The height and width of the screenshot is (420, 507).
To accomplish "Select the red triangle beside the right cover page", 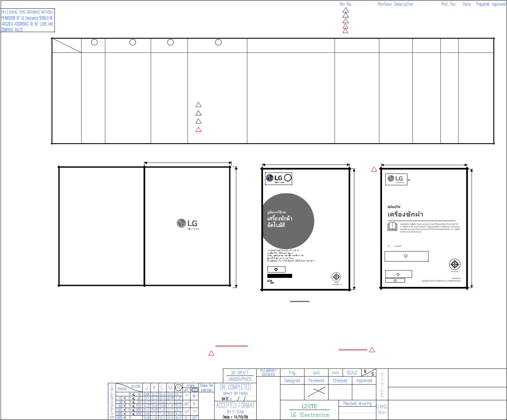I will click(374, 169).
